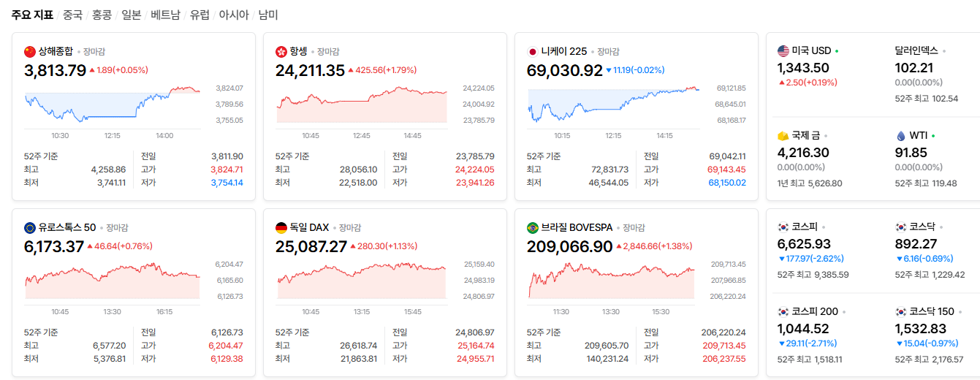Select the 주요 지표 tab
The width and height of the screenshot is (980, 380).
point(32,15)
